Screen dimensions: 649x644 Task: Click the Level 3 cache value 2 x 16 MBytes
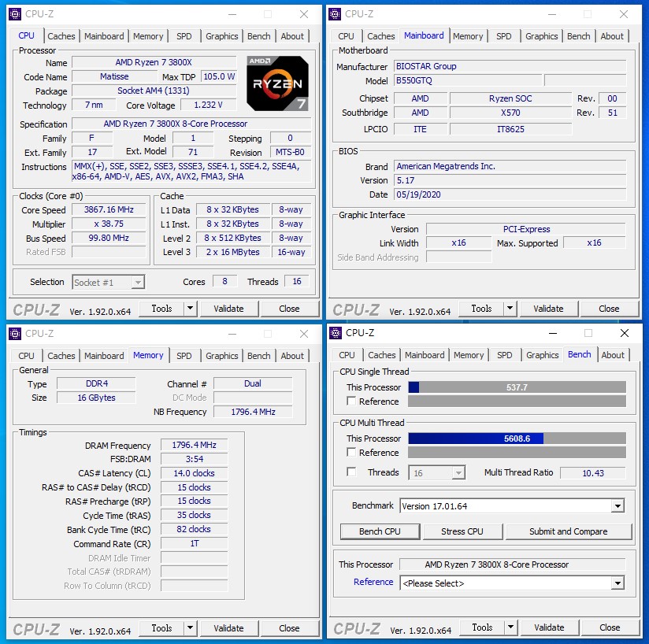232,252
